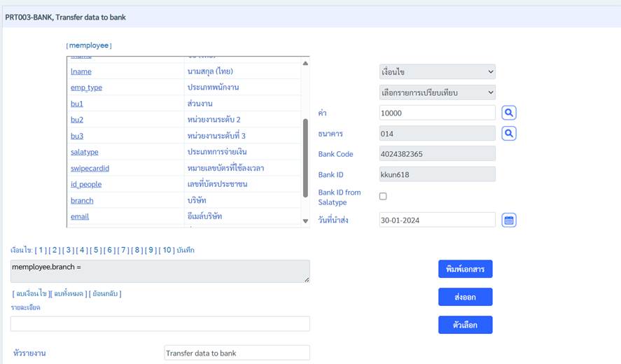The image size is (621, 364).
Task: Click scroll-down arrow of field list
Action: [305, 221]
